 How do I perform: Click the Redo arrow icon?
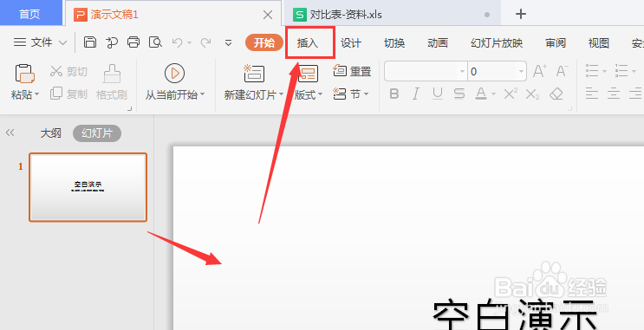point(205,42)
